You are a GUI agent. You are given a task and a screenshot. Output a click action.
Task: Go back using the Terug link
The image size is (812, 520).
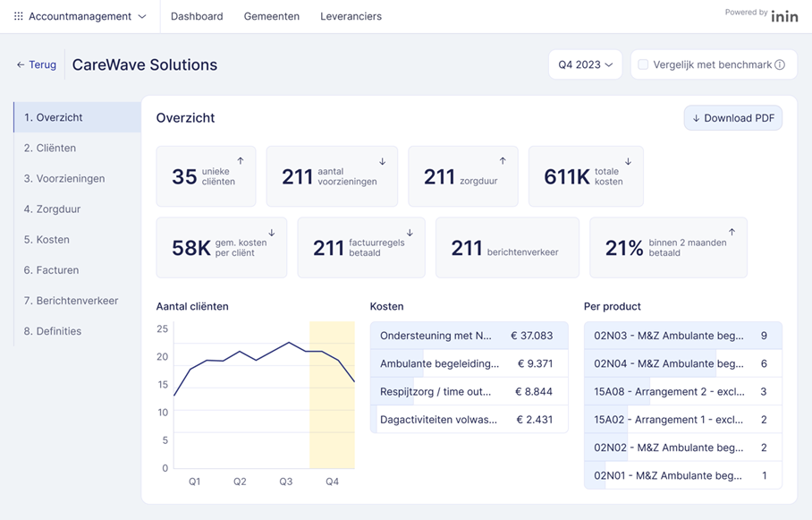(37, 64)
